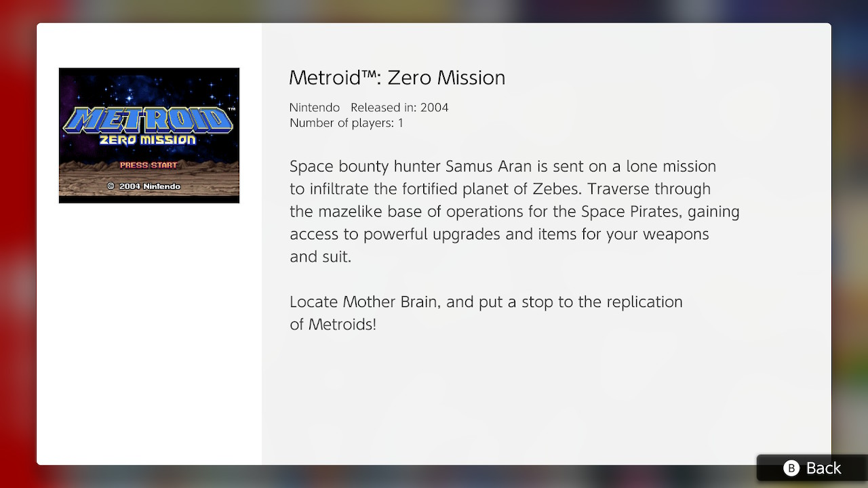Click the METROID logo in the game thumbnail
Screen dimensions: 868x488
pyautogui.click(x=149, y=119)
